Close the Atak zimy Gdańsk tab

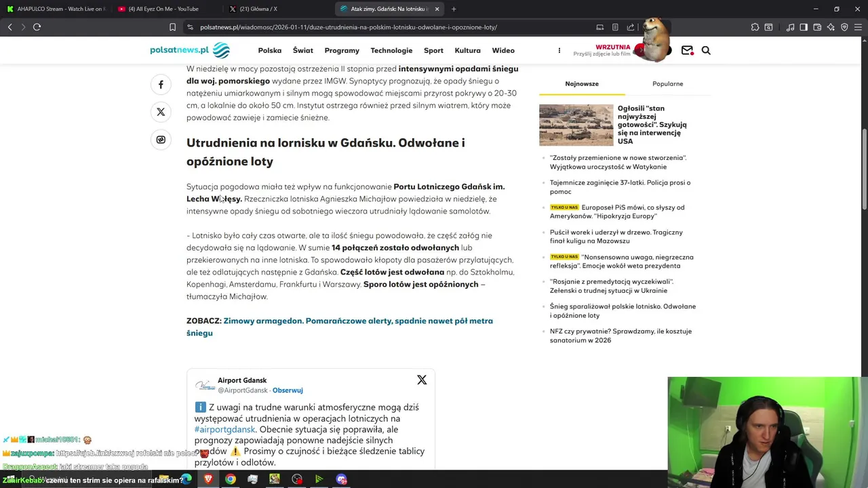[x=437, y=9]
